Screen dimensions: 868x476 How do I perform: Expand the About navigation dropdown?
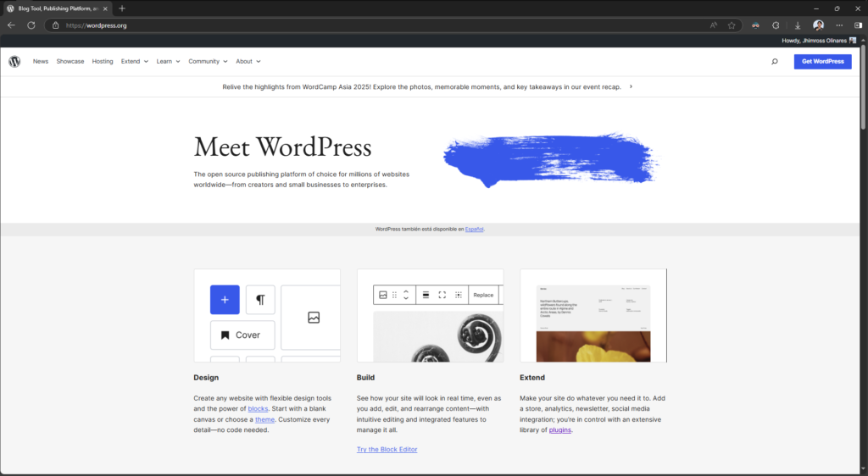pos(248,62)
